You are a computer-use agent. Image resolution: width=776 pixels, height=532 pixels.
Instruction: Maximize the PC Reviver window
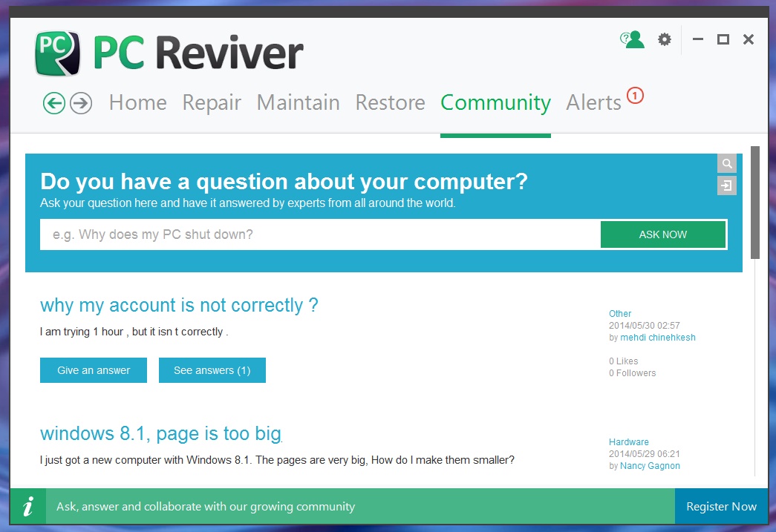723,39
